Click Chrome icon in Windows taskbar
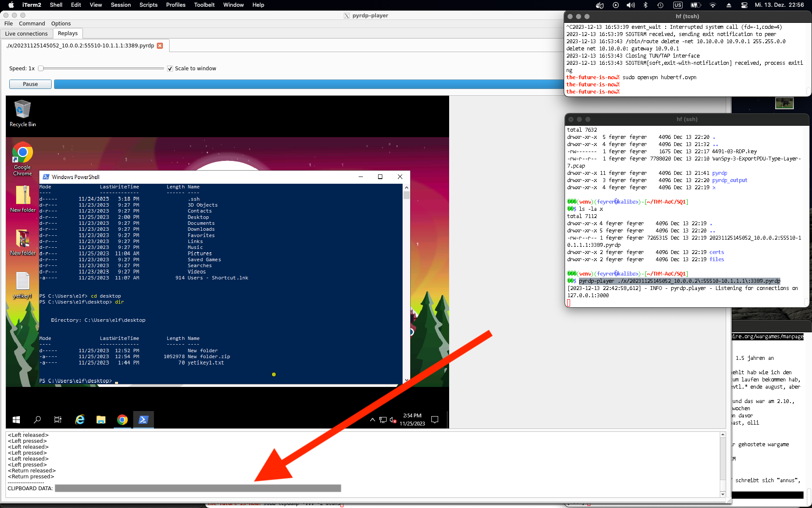The width and height of the screenshot is (812, 508). (x=122, y=420)
